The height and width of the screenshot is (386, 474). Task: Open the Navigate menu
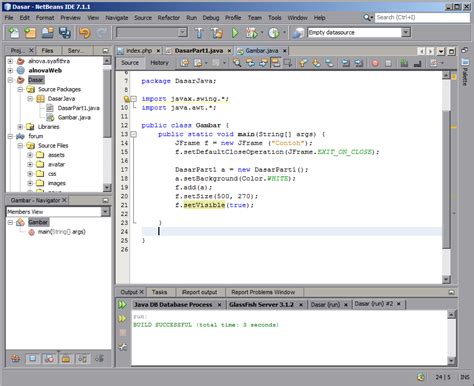click(117, 18)
